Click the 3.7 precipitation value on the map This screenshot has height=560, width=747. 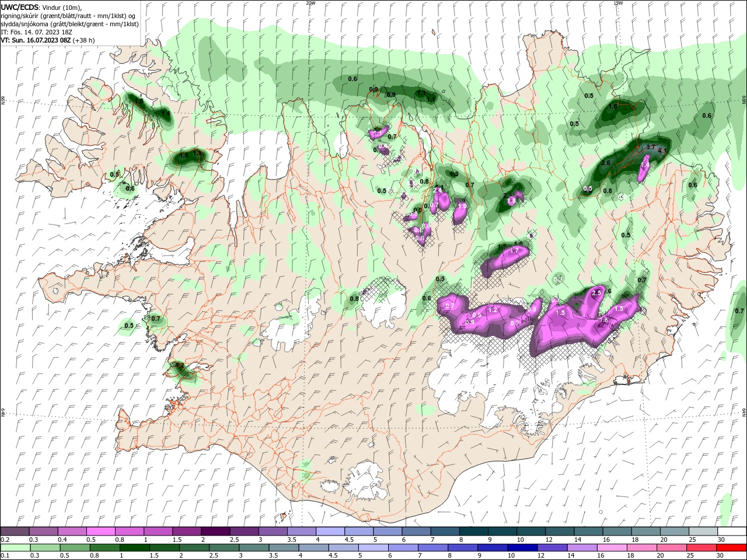tap(652, 146)
